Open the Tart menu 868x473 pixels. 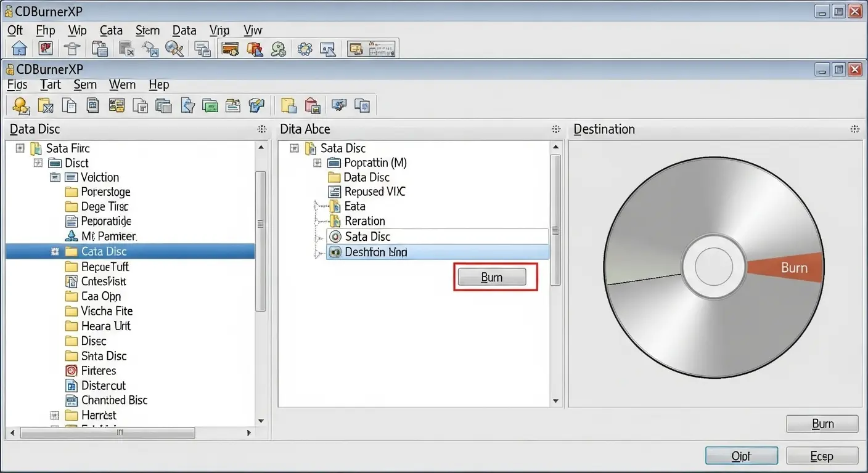(x=51, y=85)
